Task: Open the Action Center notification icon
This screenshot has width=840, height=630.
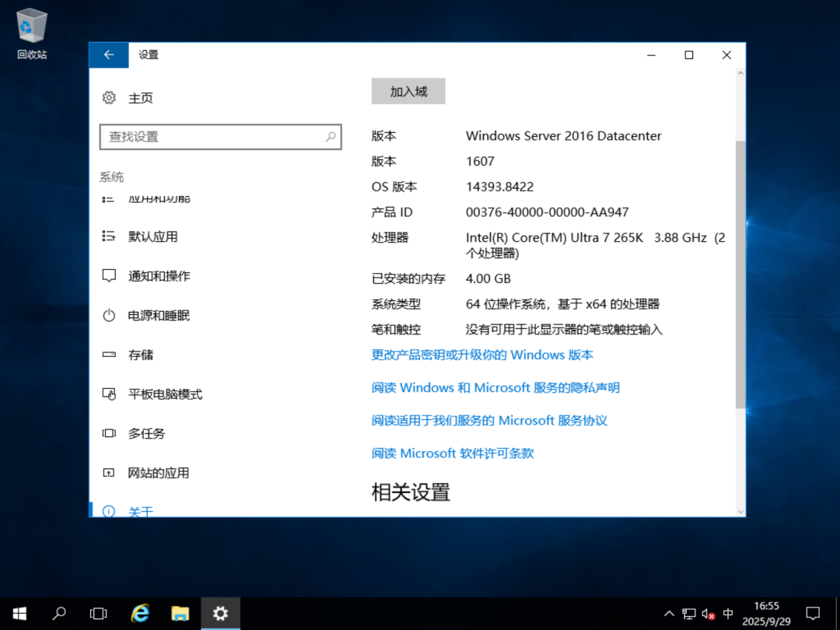Action: 813,614
